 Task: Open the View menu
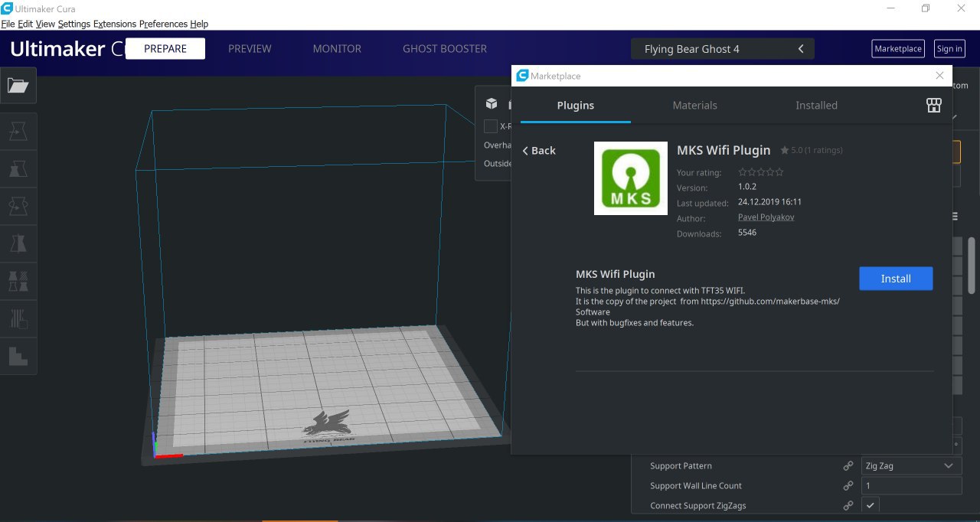click(x=45, y=24)
